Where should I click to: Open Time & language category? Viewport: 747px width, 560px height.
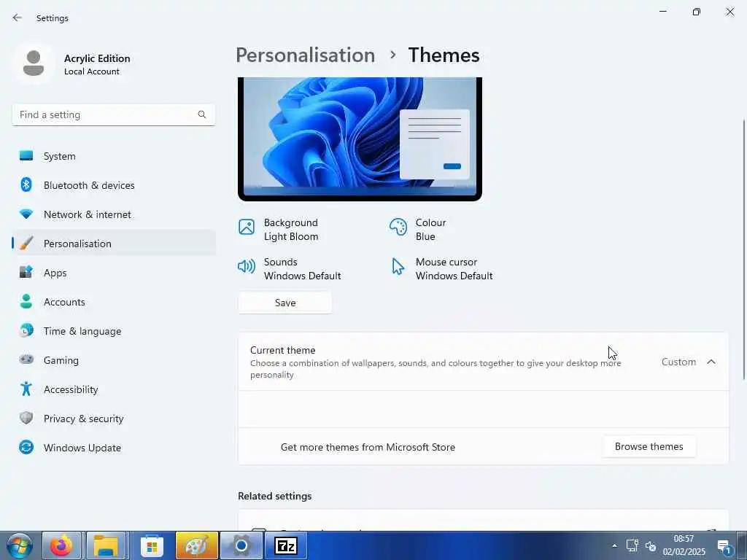coord(113,330)
